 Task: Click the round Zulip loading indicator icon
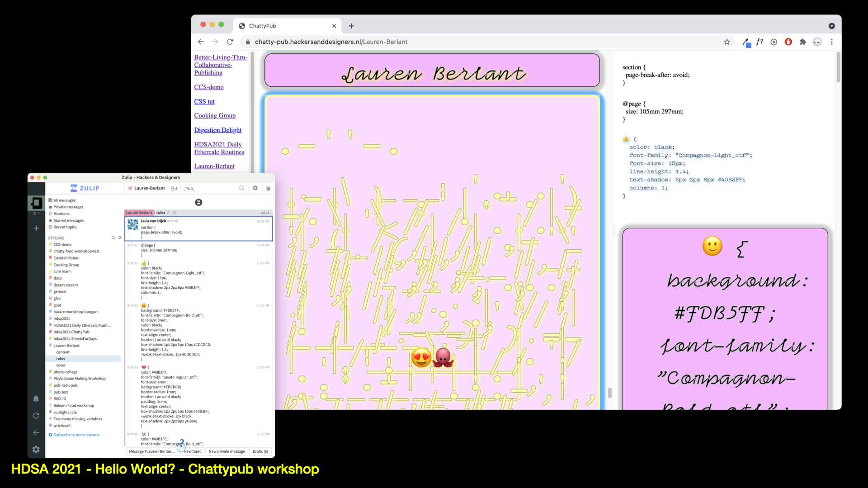(x=198, y=202)
